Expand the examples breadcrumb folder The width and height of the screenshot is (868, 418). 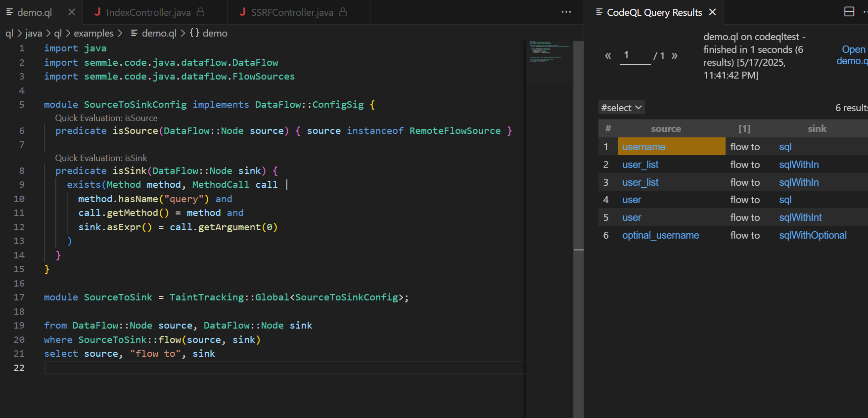tap(93, 33)
